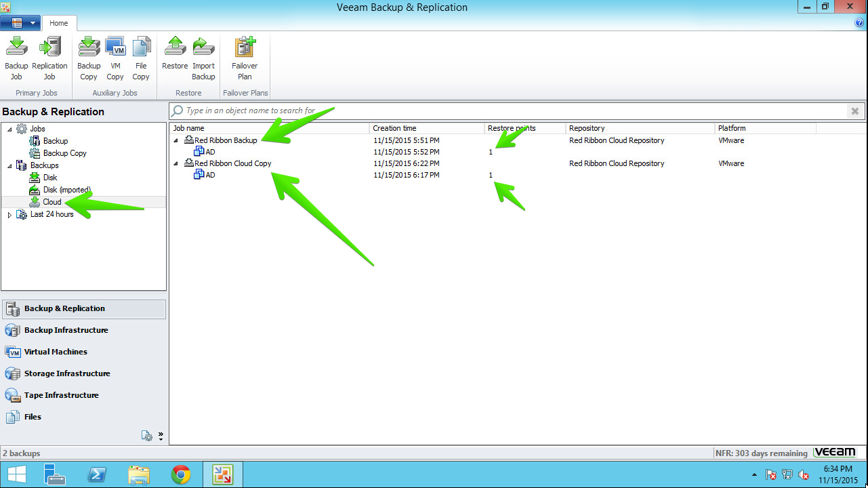Image resolution: width=868 pixels, height=488 pixels.
Task: Collapse the Red Ribbon Backup row
Action: point(176,141)
